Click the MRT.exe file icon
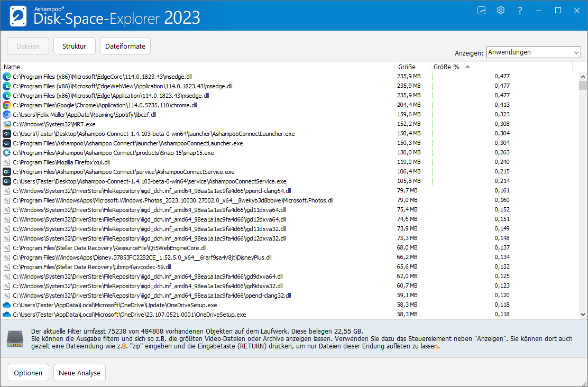The width and height of the screenshot is (588, 387). tap(7, 124)
